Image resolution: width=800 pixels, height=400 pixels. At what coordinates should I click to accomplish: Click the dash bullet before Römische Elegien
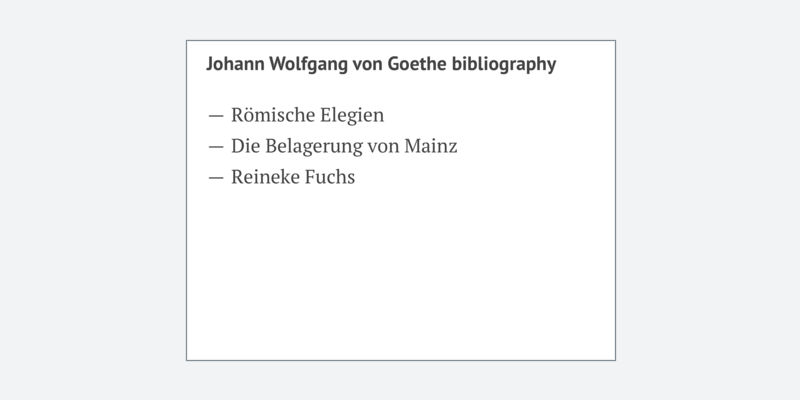point(216,116)
